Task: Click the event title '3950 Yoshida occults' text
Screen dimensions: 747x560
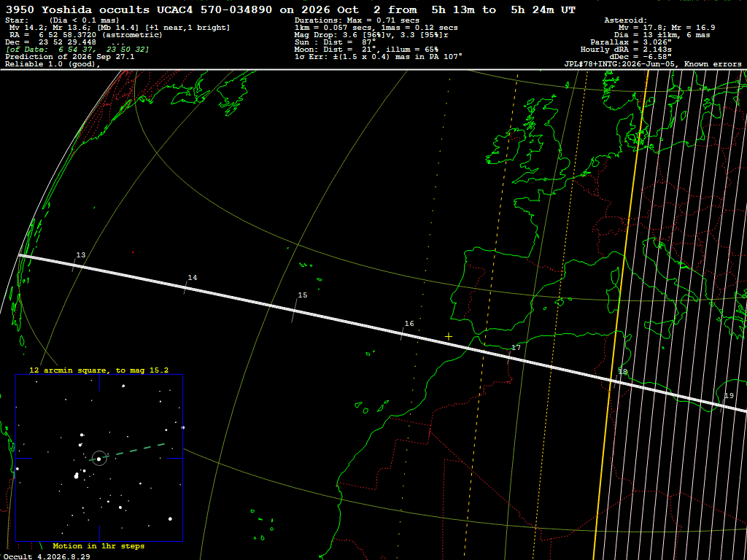Action: click(x=77, y=9)
